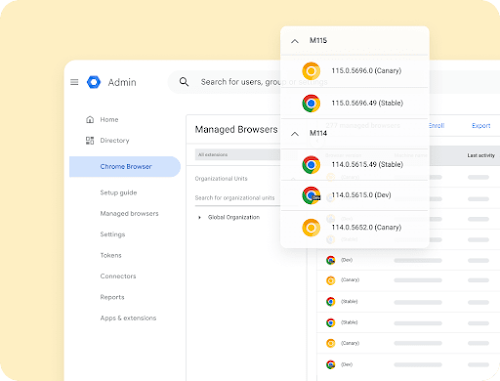The width and height of the screenshot is (500, 381).
Task: Collapse the M115 version group
Action: click(x=295, y=41)
